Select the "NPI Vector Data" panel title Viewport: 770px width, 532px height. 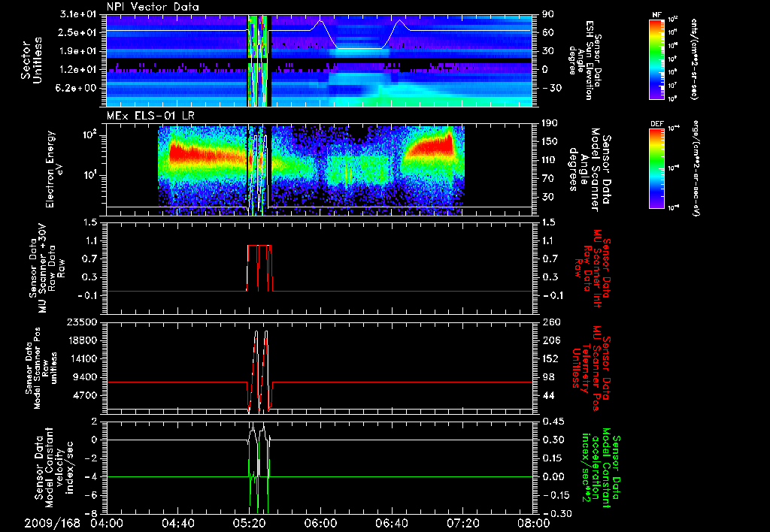(153, 7)
